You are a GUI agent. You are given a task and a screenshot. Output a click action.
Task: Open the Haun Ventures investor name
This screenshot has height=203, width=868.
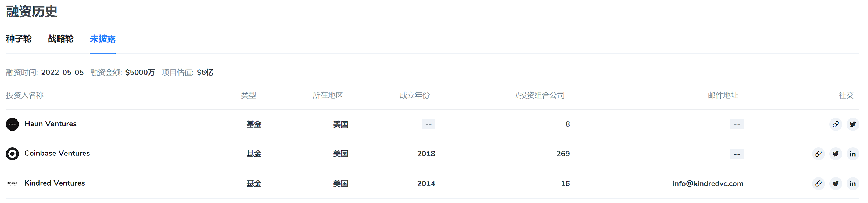(x=51, y=124)
